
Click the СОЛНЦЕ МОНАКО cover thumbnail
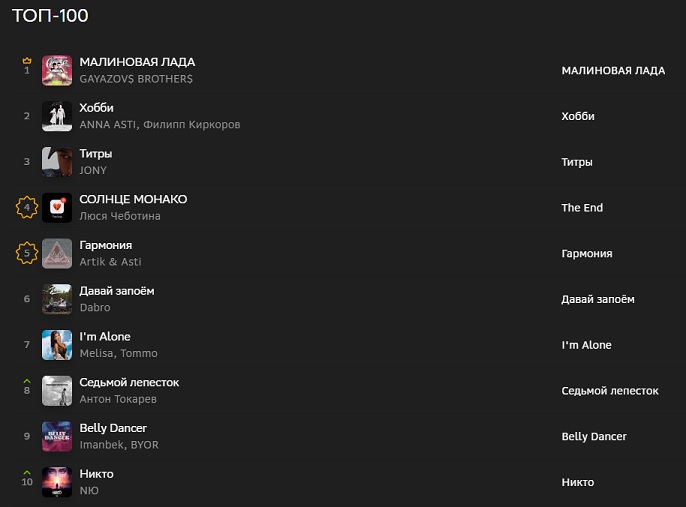(x=57, y=208)
